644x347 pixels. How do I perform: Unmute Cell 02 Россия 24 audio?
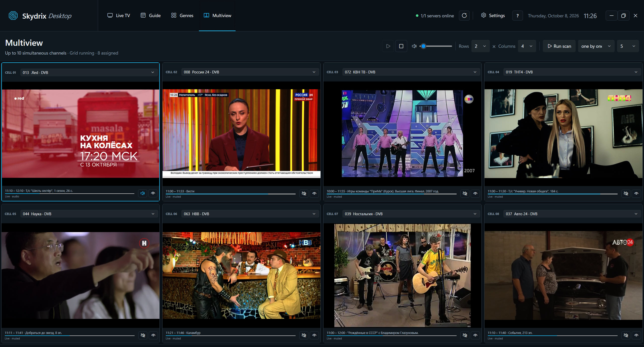click(304, 193)
